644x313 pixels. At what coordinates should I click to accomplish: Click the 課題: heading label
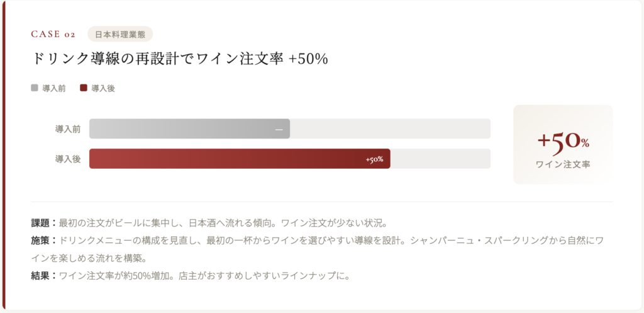click(x=43, y=223)
